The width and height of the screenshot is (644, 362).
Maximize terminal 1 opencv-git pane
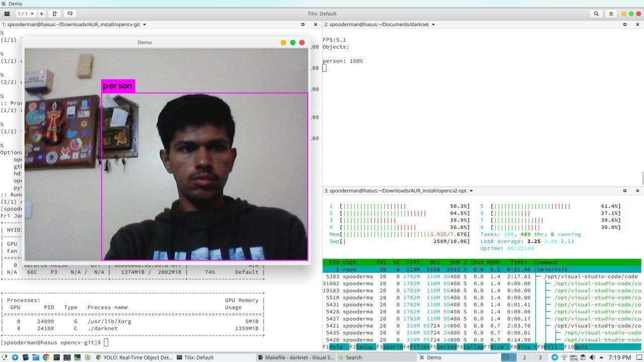point(303,24)
